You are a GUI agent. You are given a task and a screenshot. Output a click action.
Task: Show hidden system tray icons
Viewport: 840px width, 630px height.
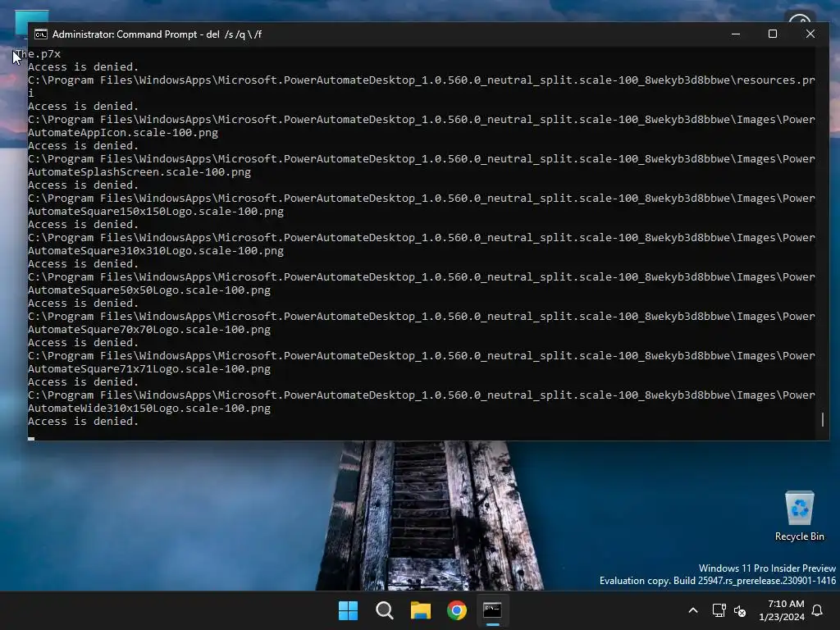point(692,610)
